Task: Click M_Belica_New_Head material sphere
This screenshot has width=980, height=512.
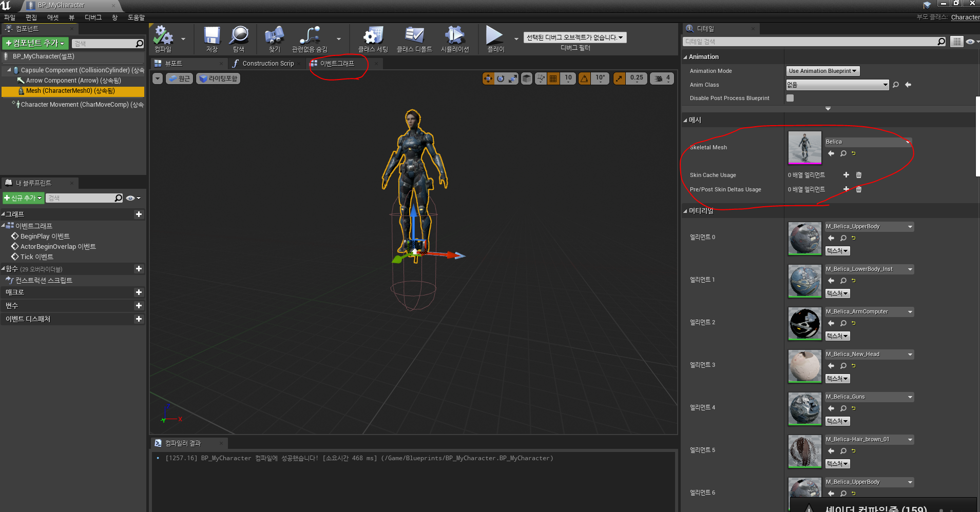Action: (x=805, y=366)
